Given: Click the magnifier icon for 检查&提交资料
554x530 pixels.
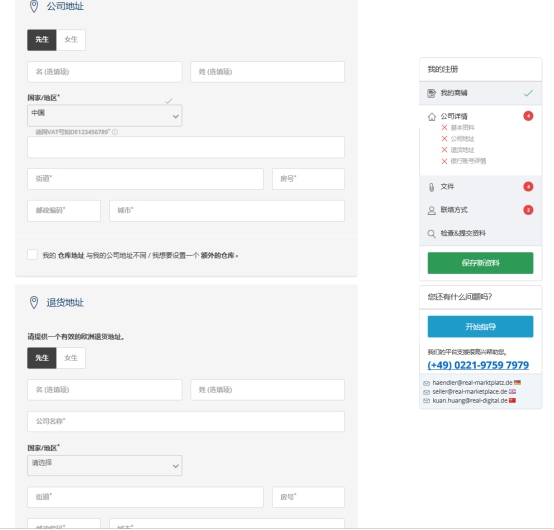Looking at the screenshot, I should pyautogui.click(x=431, y=234).
